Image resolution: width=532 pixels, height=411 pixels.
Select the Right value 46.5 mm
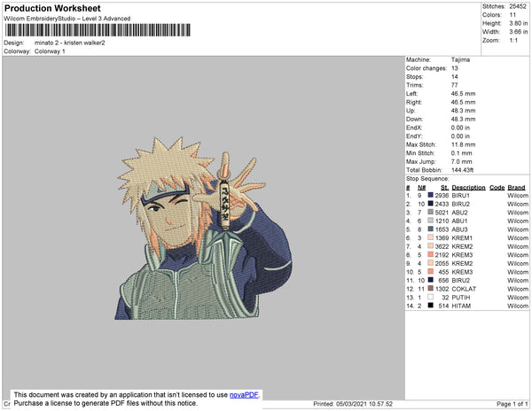tap(463, 102)
